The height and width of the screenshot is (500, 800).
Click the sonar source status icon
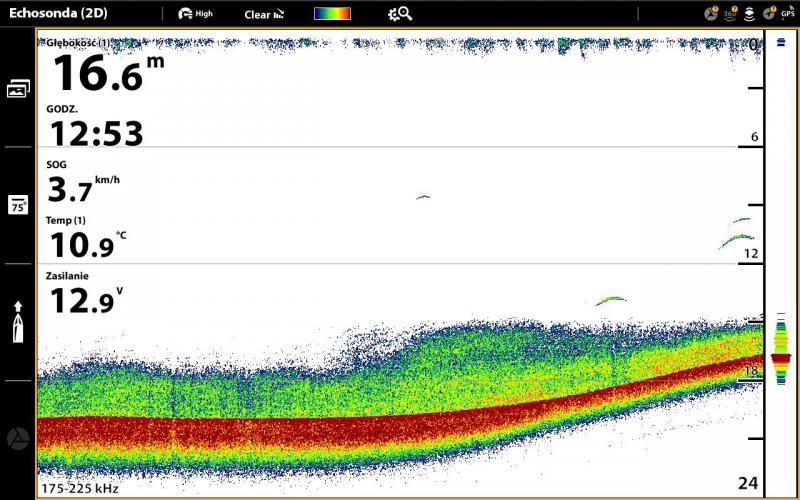point(749,14)
